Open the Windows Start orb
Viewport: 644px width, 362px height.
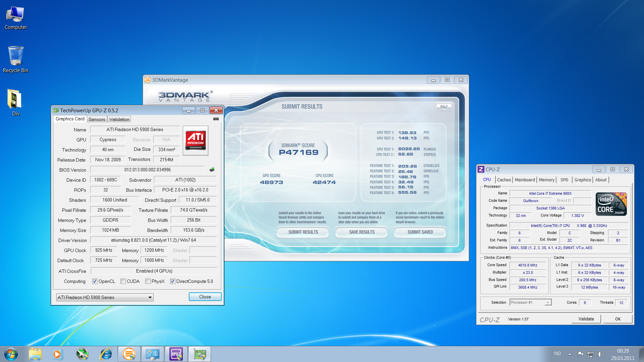[11, 354]
